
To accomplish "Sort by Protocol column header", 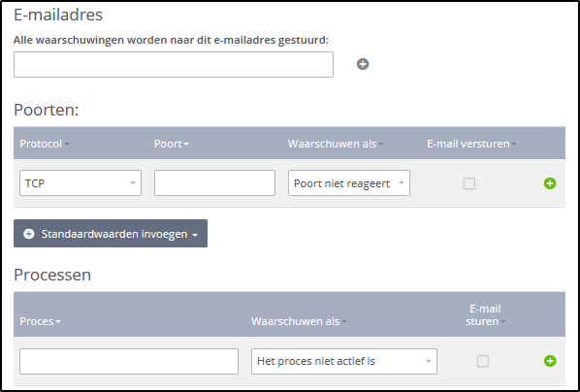I will (x=45, y=144).
